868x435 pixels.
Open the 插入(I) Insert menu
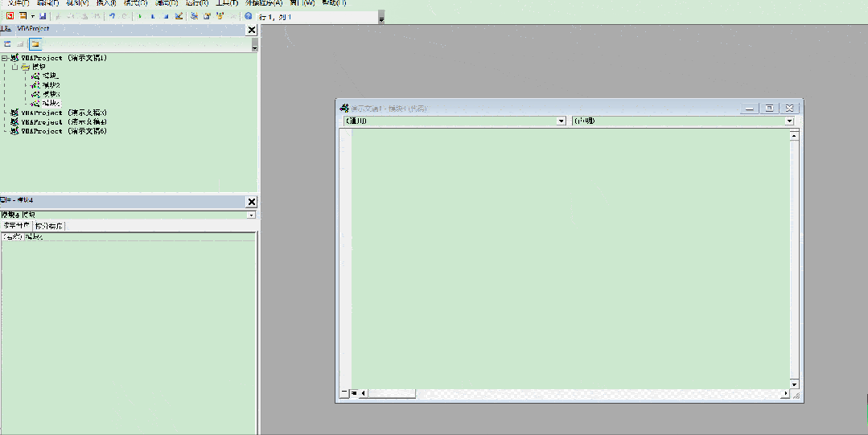coord(105,3)
